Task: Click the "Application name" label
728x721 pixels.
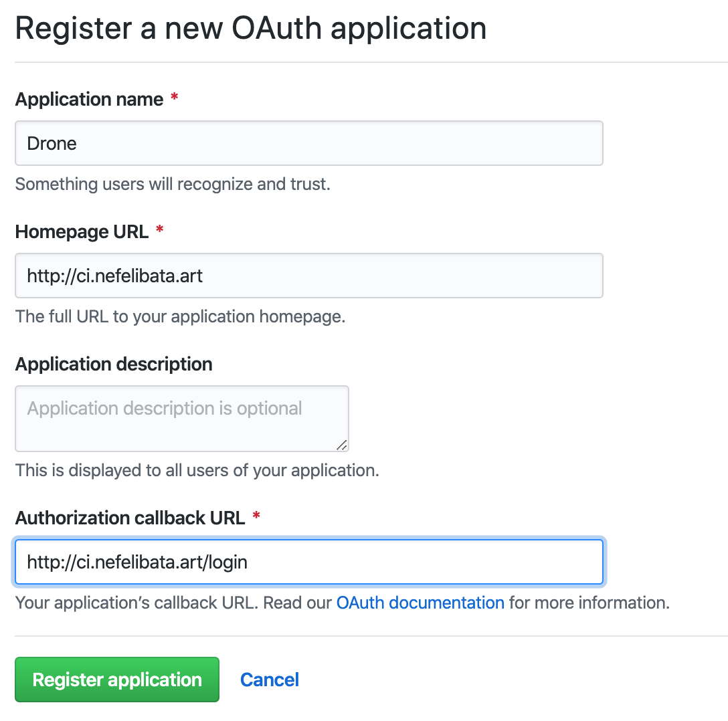Action: click(x=89, y=100)
